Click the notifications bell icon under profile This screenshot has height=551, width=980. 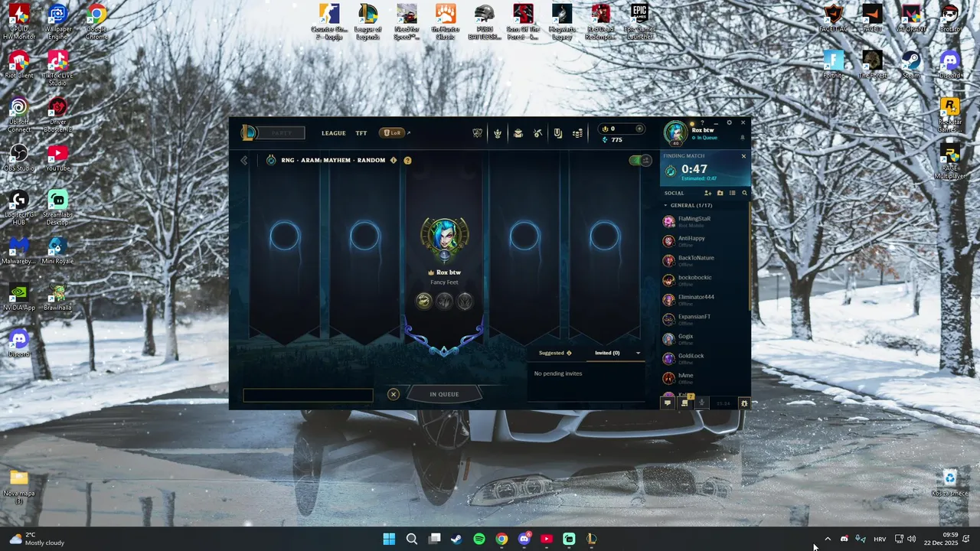[x=742, y=138]
